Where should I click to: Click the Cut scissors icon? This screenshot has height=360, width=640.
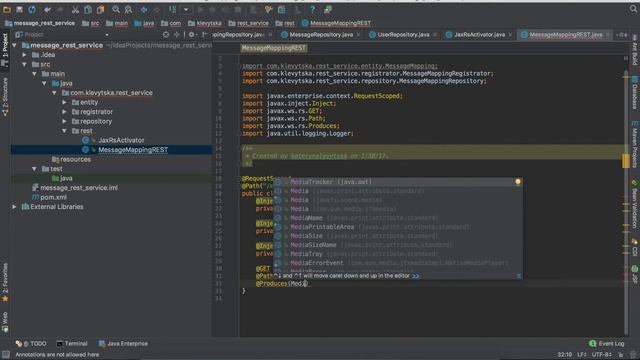(75, 9)
